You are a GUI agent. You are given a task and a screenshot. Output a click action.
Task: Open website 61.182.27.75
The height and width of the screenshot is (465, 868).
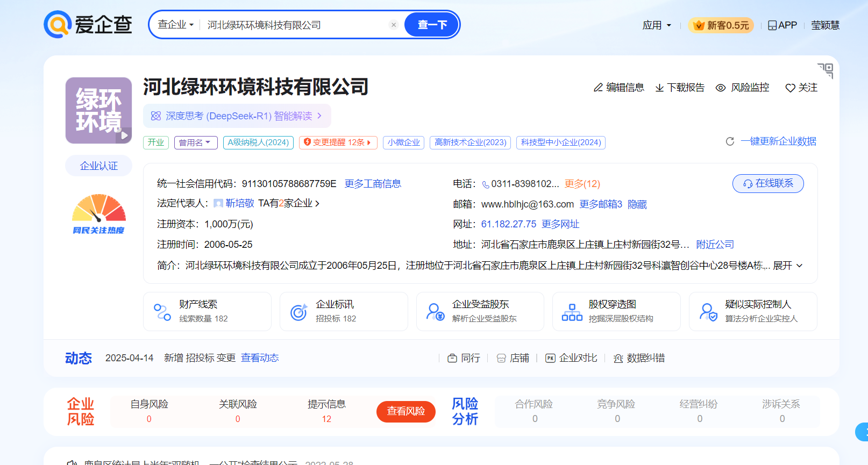pos(509,224)
